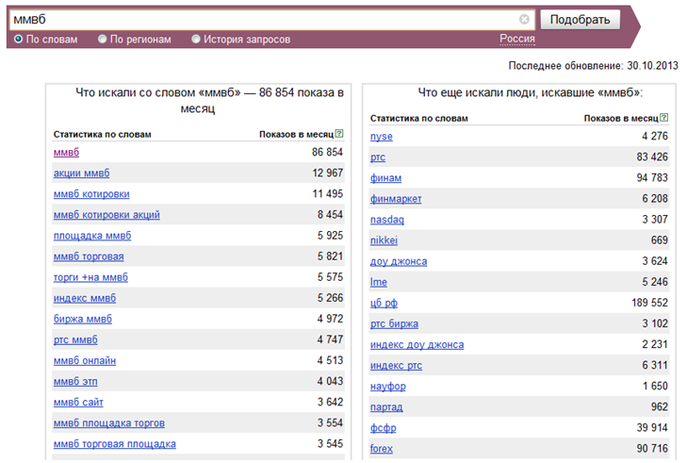Open the ртс link in right table
687x463 pixels.
378,157
